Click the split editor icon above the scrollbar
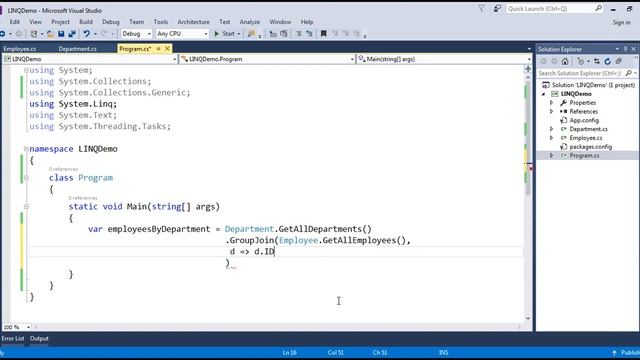The width and height of the screenshot is (640, 360). click(528, 69)
